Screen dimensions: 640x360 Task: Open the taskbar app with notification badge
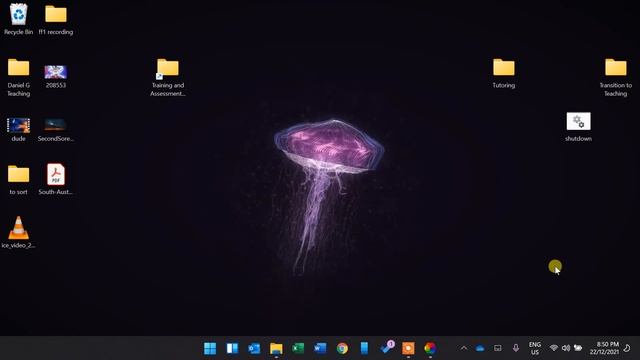click(x=387, y=347)
